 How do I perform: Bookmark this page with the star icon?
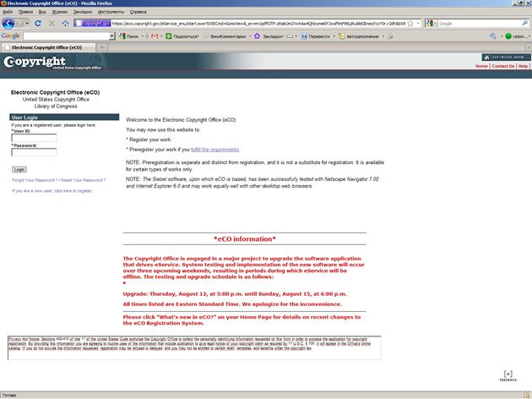coord(410,24)
